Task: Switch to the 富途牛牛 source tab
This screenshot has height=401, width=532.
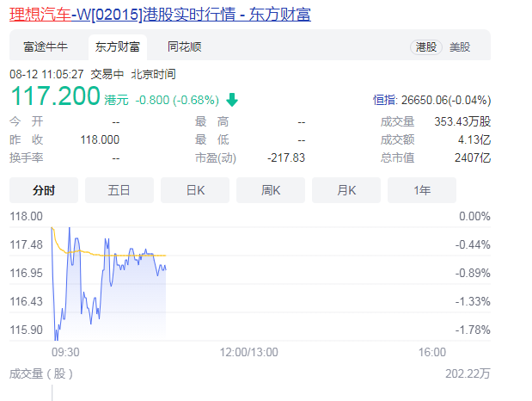Action: [x=46, y=46]
